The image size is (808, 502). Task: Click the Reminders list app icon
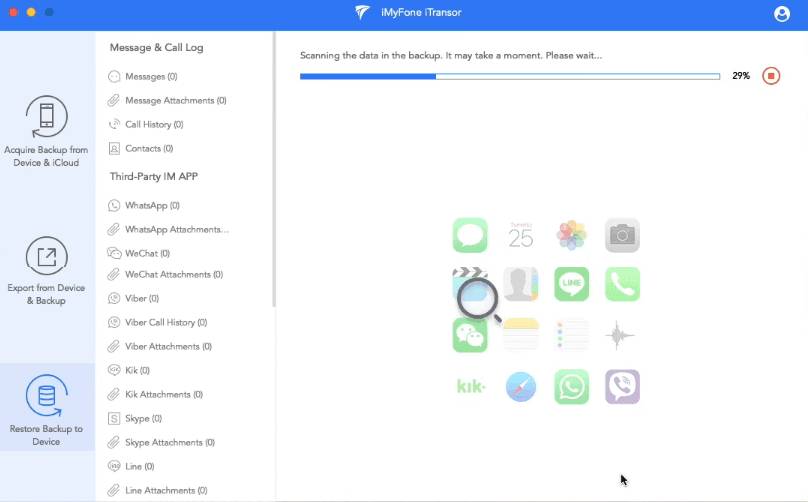tap(571, 335)
